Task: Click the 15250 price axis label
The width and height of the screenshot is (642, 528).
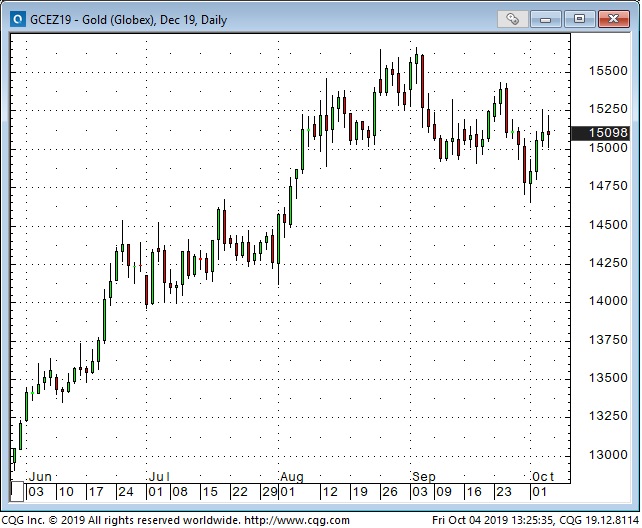Action: (608, 109)
